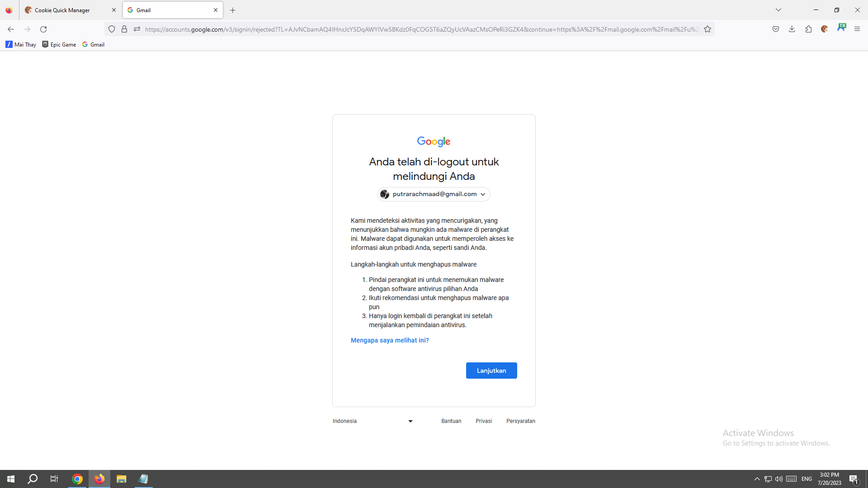Click the Google logo on the card
Screen dimensions: 868x488
(x=434, y=141)
